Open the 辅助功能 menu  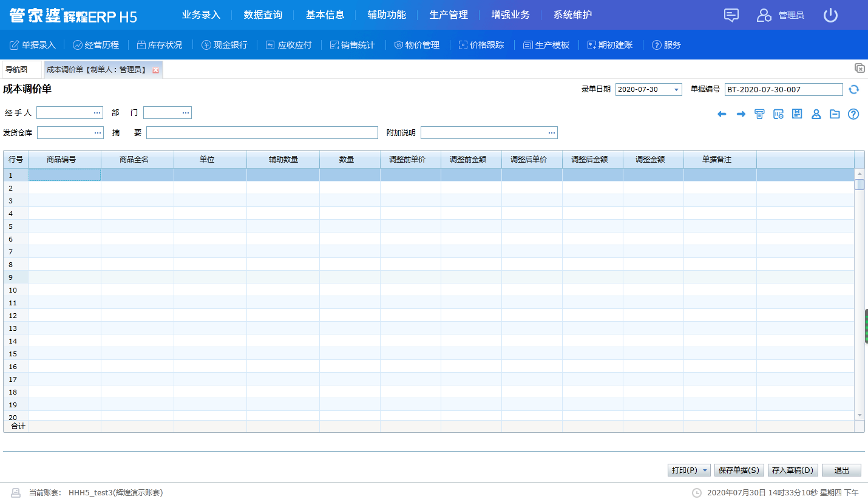coord(387,15)
